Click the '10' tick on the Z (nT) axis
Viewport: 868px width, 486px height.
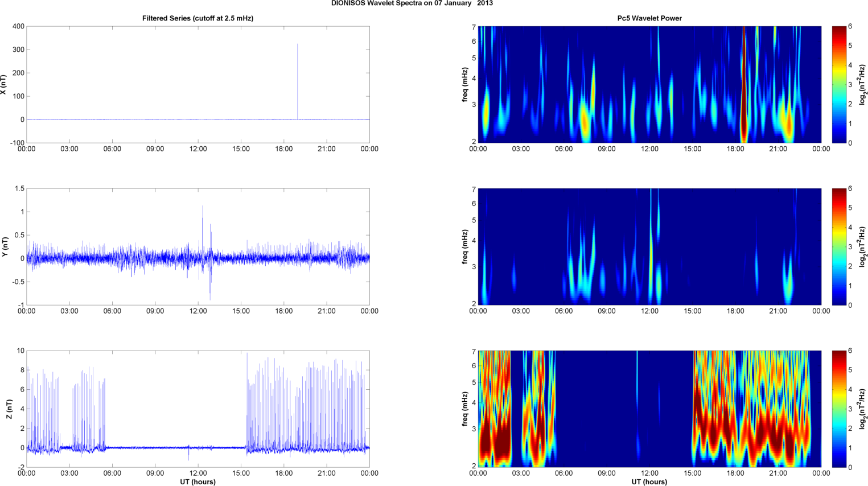click(x=21, y=351)
